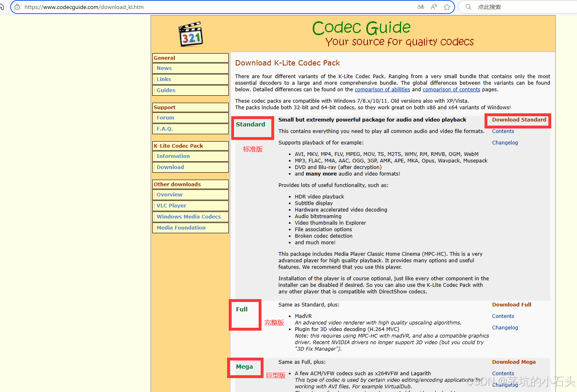Viewport: 577px width, 392px height.
Task: Click the comparison of contents link
Action: click(x=451, y=90)
